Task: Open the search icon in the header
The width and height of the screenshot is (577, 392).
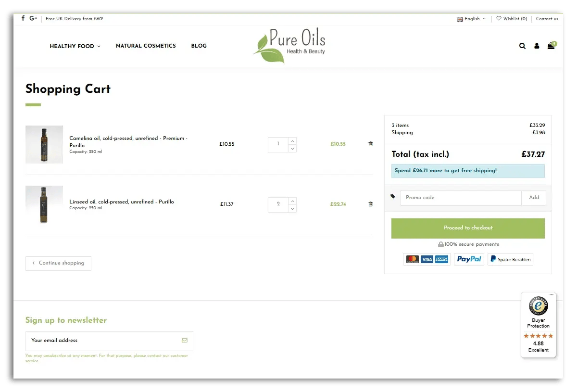Action: coord(522,46)
